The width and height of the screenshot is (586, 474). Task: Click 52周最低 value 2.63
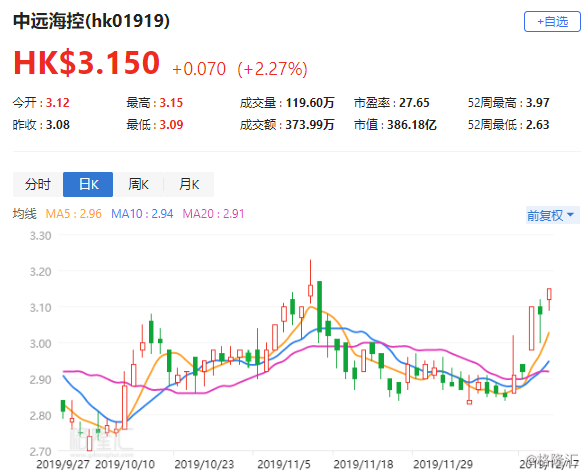click(537, 125)
